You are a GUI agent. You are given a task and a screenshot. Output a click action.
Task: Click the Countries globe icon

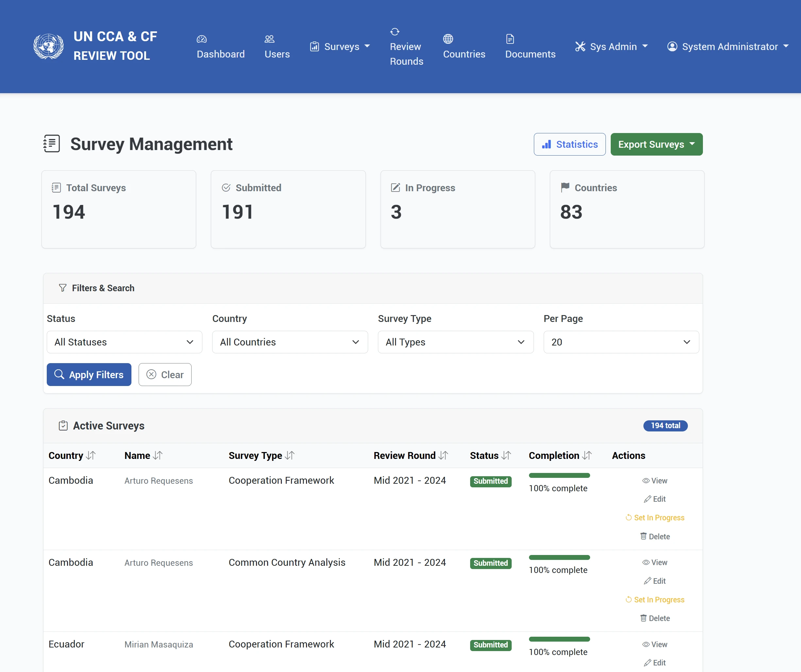[448, 39]
